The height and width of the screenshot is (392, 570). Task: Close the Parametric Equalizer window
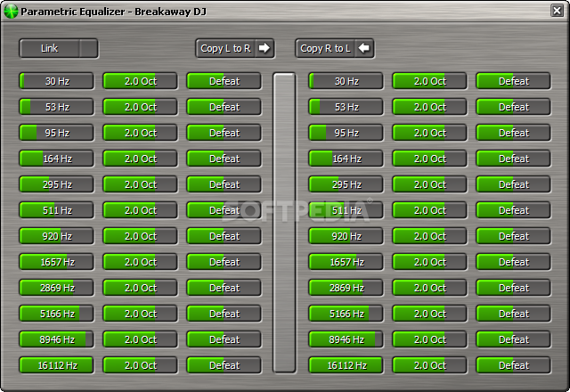557,11
